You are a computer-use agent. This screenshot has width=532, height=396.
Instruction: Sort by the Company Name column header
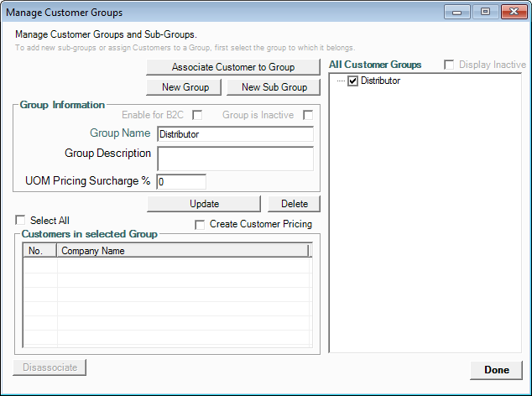click(182, 251)
